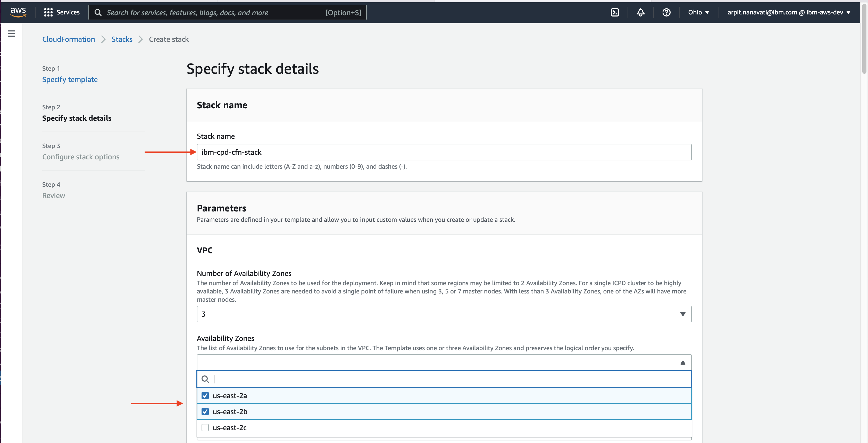Select Review step
The image size is (868, 443).
pyautogui.click(x=54, y=195)
